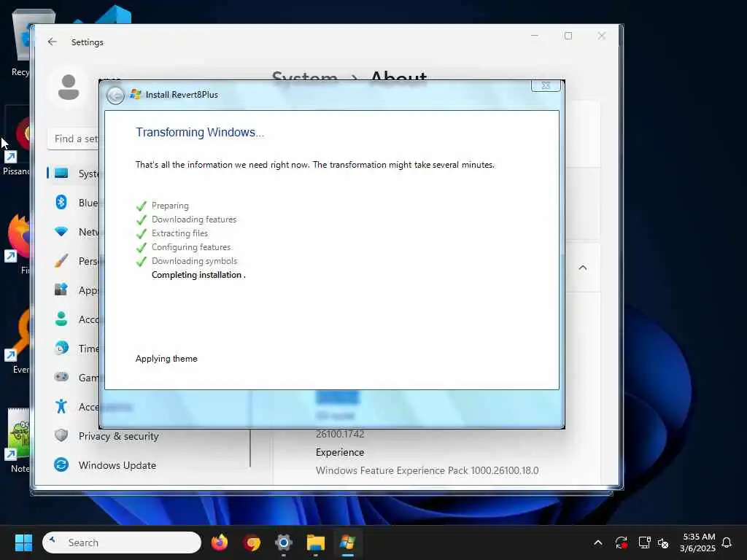The image size is (747, 560).
Task: Click the Preparing step checkmark
Action: [142, 206]
